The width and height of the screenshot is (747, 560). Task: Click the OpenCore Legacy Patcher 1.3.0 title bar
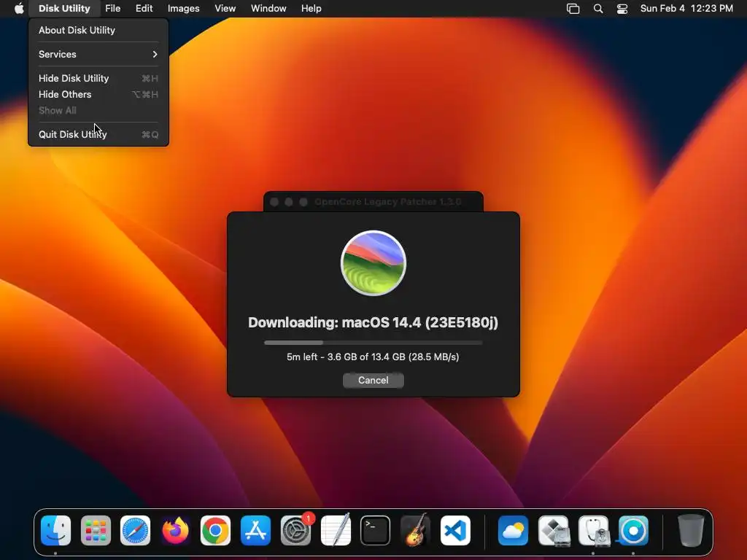(373, 201)
